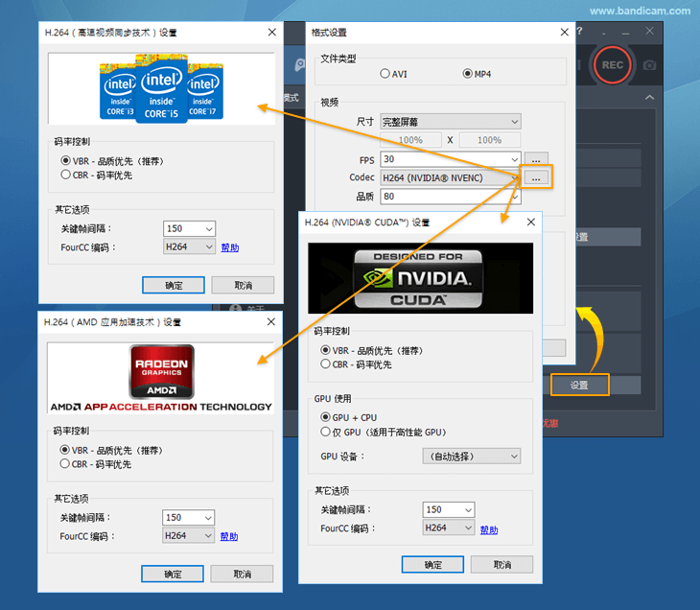
Task: Click the NVIDIA CUDA banner image
Action: point(420,278)
